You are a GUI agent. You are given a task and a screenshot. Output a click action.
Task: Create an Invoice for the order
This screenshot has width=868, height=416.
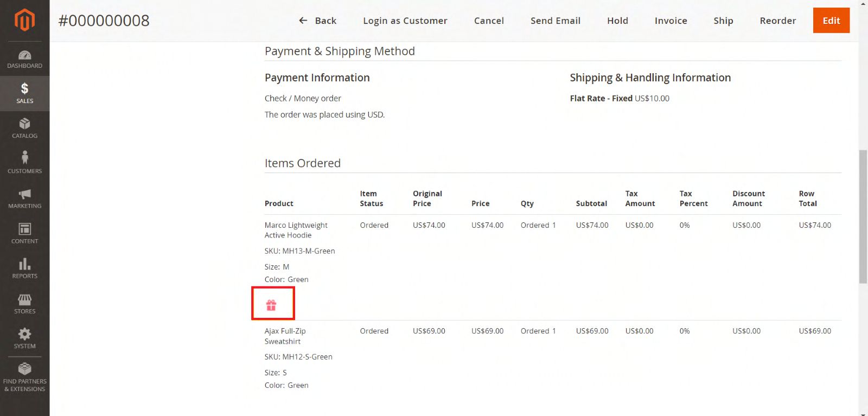point(671,21)
